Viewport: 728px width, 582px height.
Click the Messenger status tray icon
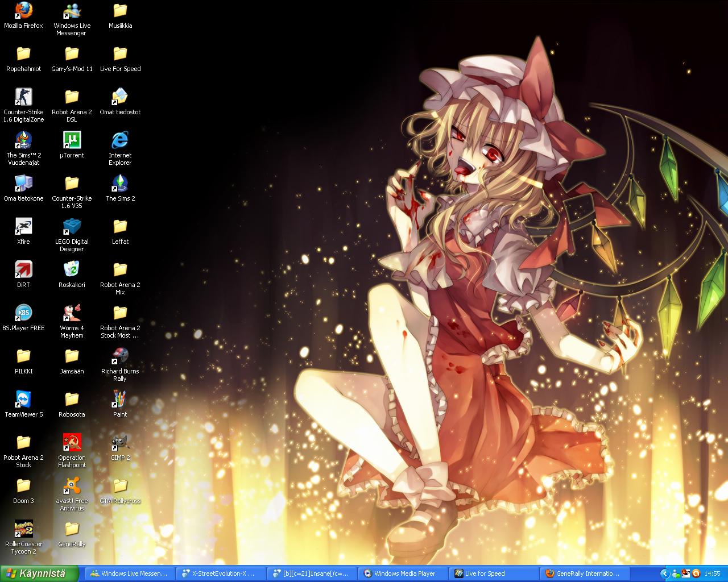click(x=676, y=573)
